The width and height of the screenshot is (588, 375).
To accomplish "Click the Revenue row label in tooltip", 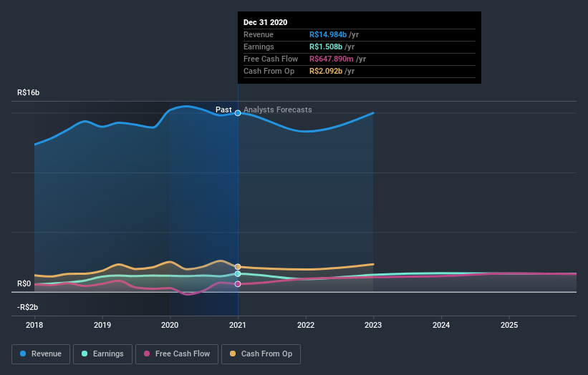I will pos(259,34).
